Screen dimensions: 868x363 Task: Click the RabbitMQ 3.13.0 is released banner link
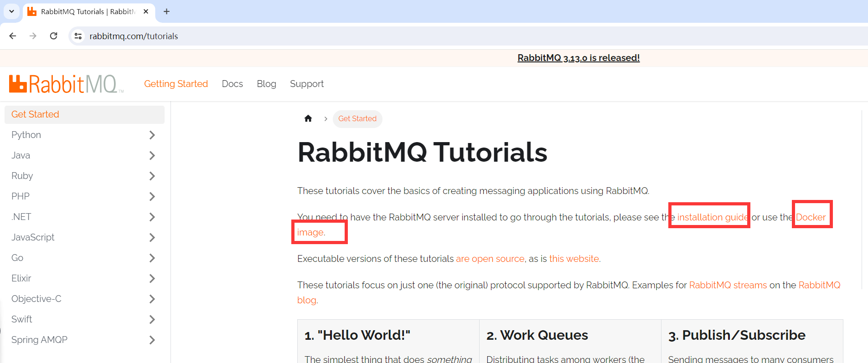click(579, 58)
